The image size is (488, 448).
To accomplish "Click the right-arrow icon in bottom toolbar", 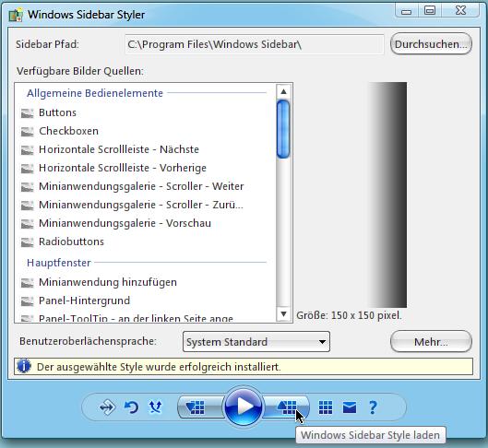I will pyautogui.click(x=107, y=407).
